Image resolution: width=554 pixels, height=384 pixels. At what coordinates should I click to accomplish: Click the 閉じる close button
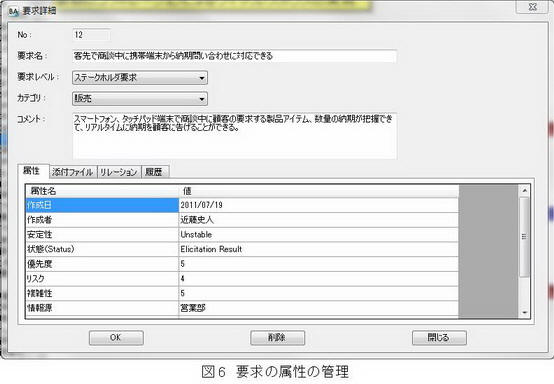point(439,338)
